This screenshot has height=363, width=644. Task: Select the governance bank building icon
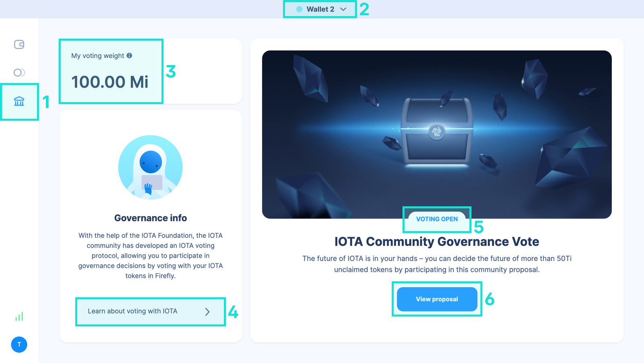pos(19,101)
